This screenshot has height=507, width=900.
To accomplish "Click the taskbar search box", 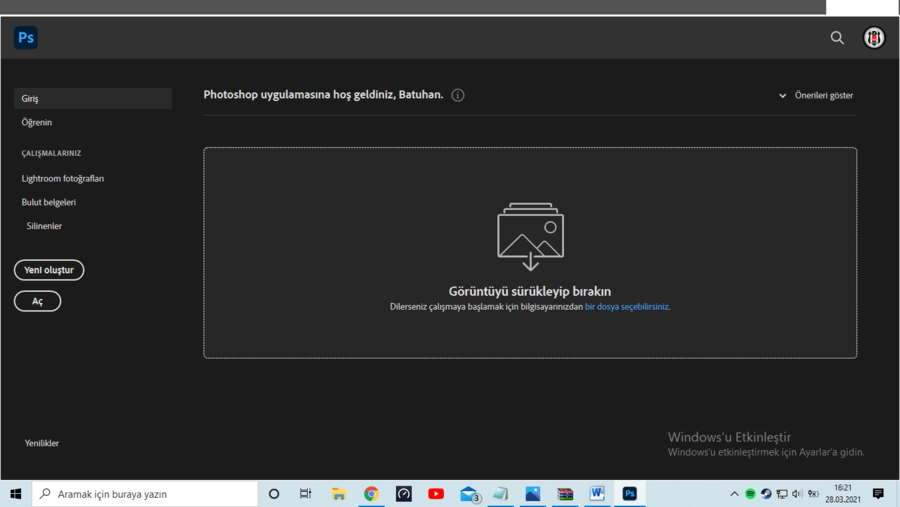I will (x=145, y=494).
